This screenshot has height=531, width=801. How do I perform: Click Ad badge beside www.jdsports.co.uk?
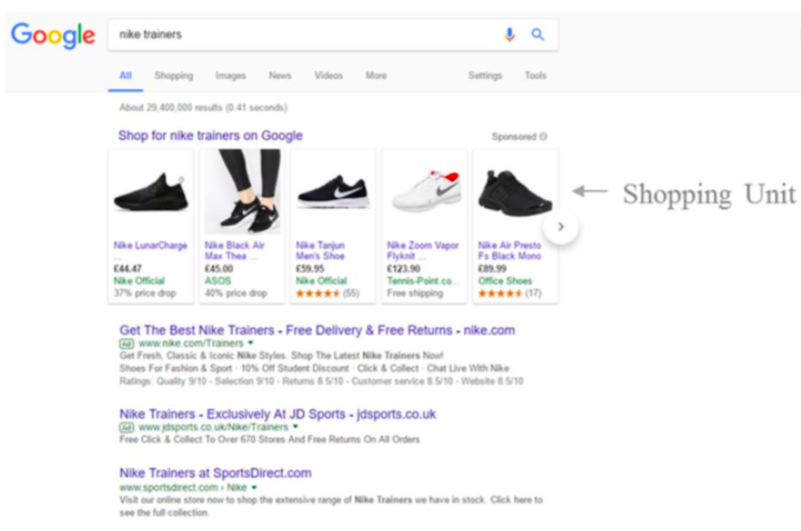coord(127,427)
